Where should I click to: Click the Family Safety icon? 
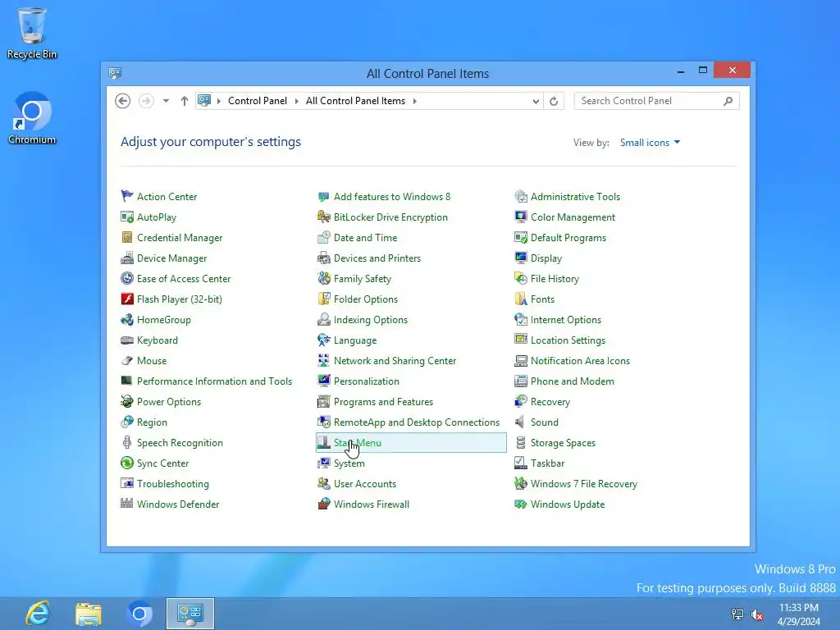[x=323, y=279]
